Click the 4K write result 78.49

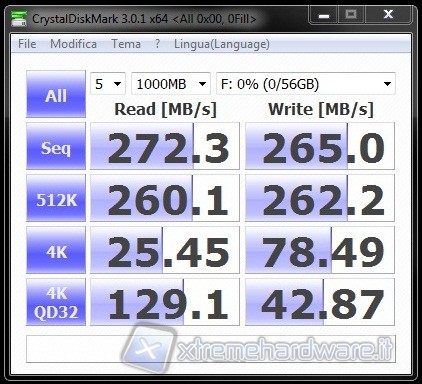tap(320, 250)
